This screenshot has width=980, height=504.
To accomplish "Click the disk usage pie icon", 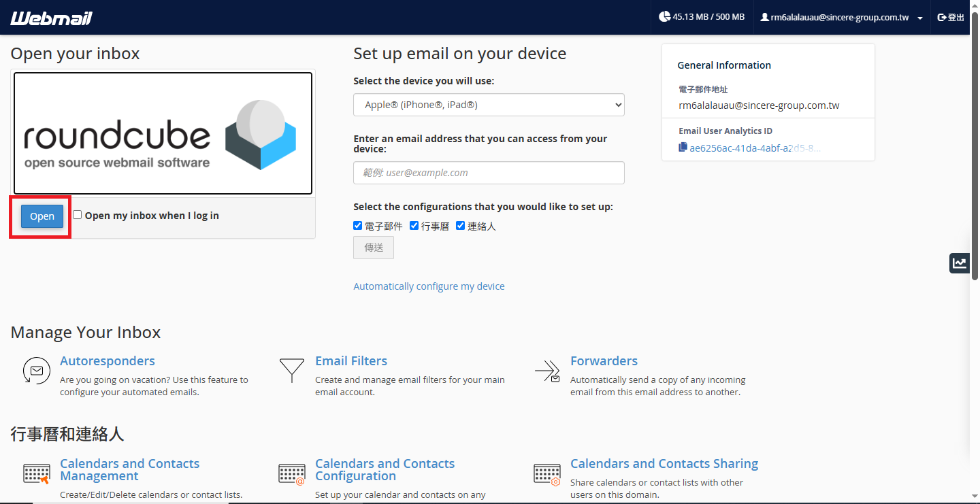I will tap(664, 17).
